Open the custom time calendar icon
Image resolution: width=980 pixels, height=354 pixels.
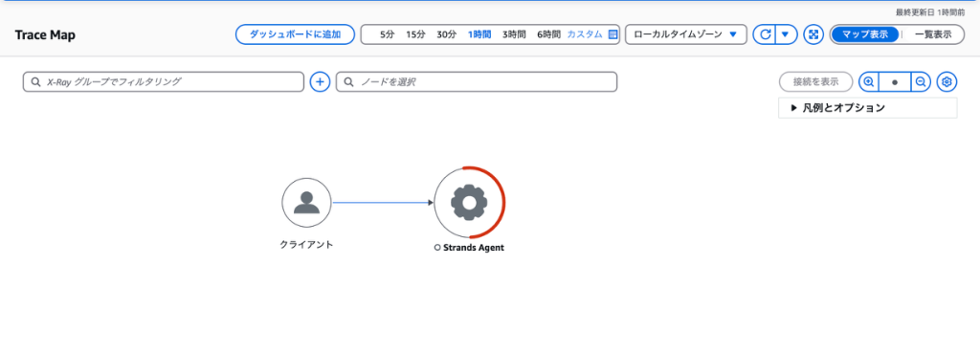612,34
